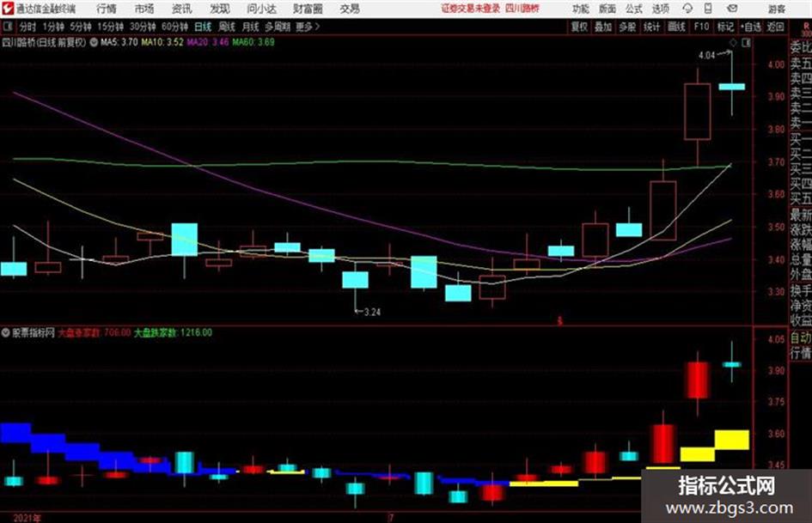This screenshot has height=523, width=812.
Task: Click the 多股 multi-stock button
Action: pyautogui.click(x=627, y=27)
